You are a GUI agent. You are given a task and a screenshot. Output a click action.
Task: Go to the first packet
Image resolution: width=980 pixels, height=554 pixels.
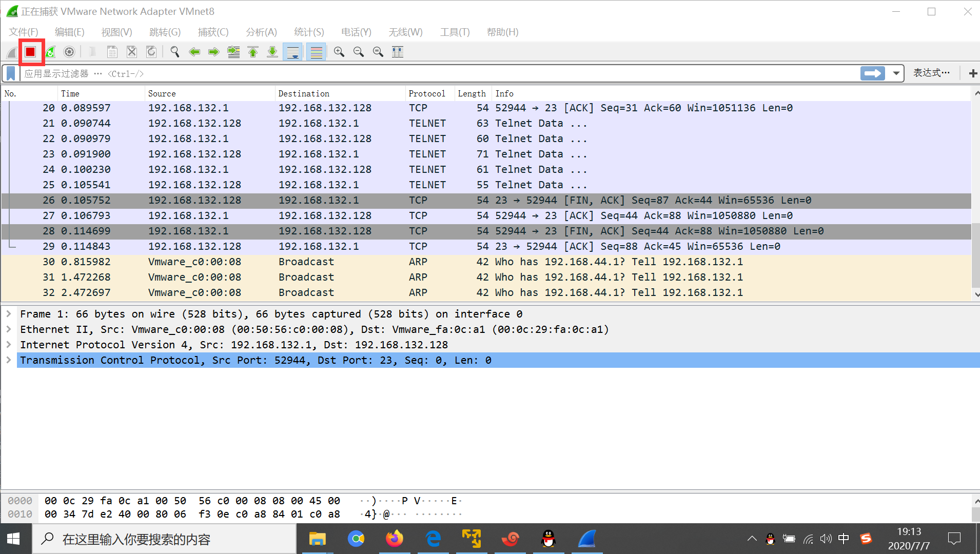253,51
